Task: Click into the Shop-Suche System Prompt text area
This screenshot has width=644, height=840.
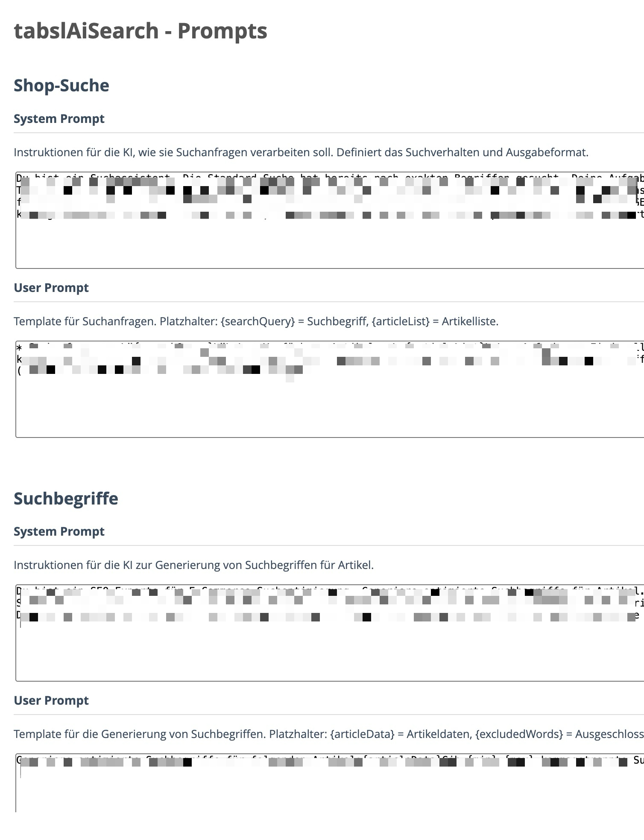Action: (329, 243)
